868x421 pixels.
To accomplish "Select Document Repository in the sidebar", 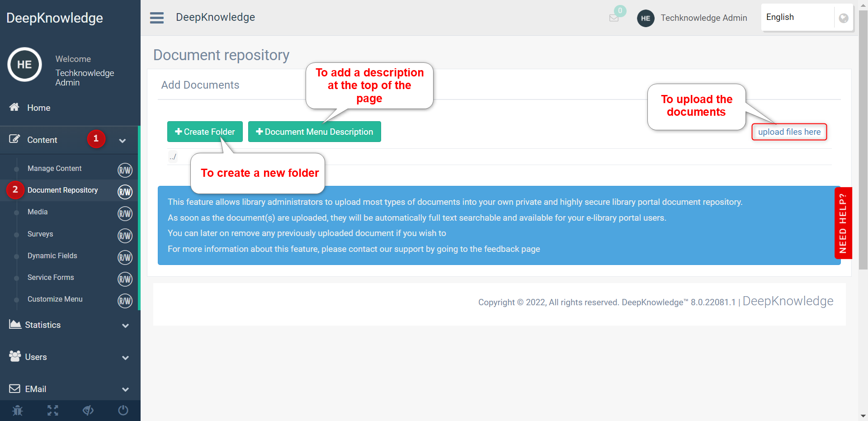I will point(63,190).
